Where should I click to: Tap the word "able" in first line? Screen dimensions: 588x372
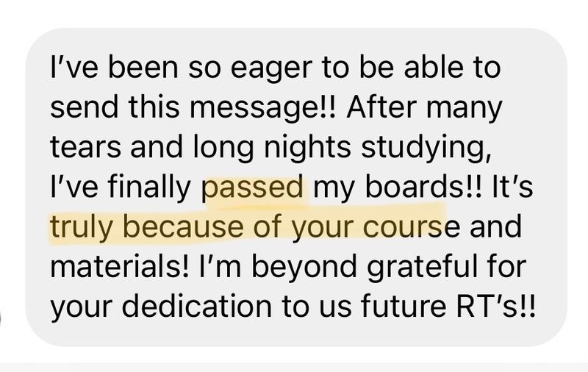(429, 67)
